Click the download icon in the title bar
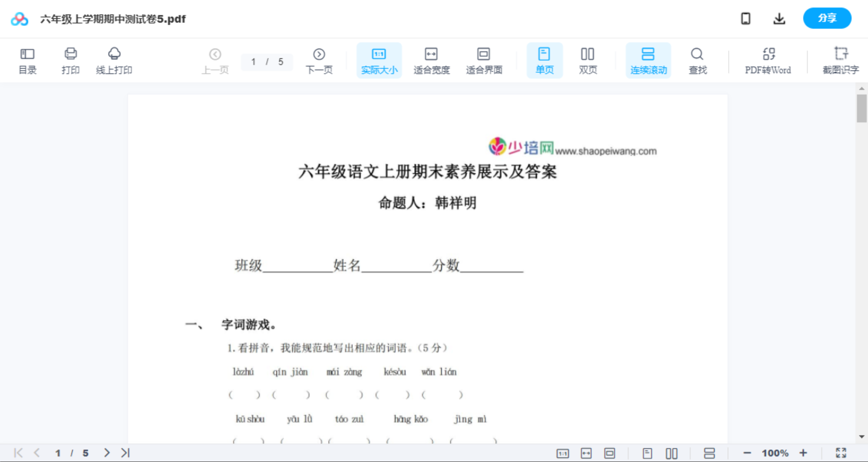The height and width of the screenshot is (462, 868). (779, 18)
